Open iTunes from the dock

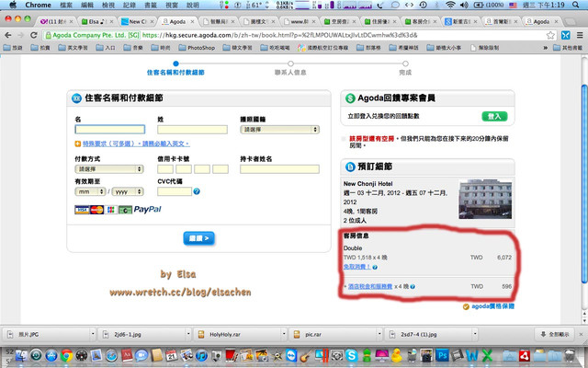[x=201, y=355]
